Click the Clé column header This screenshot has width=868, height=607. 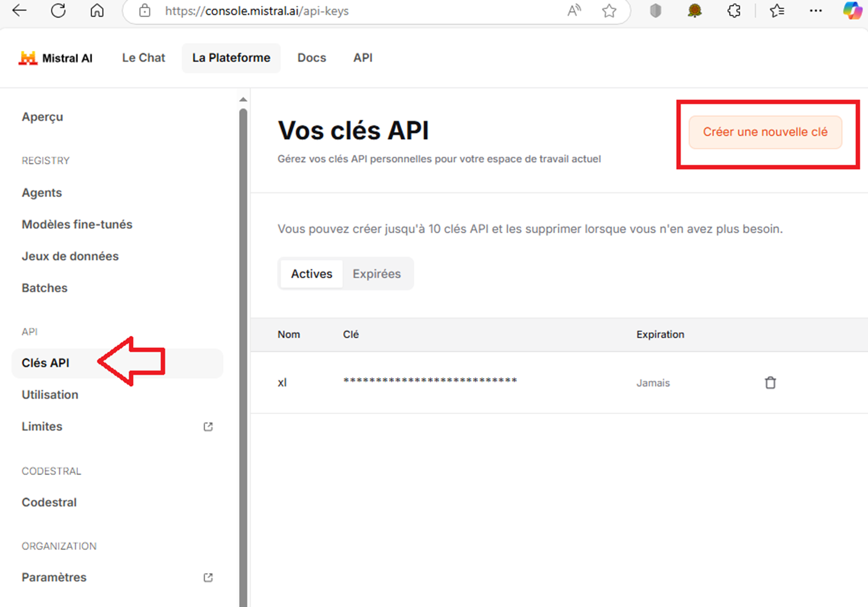tap(351, 334)
